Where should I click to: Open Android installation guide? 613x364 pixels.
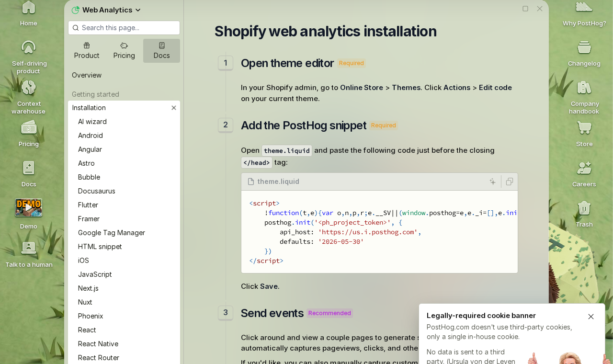[x=91, y=136]
